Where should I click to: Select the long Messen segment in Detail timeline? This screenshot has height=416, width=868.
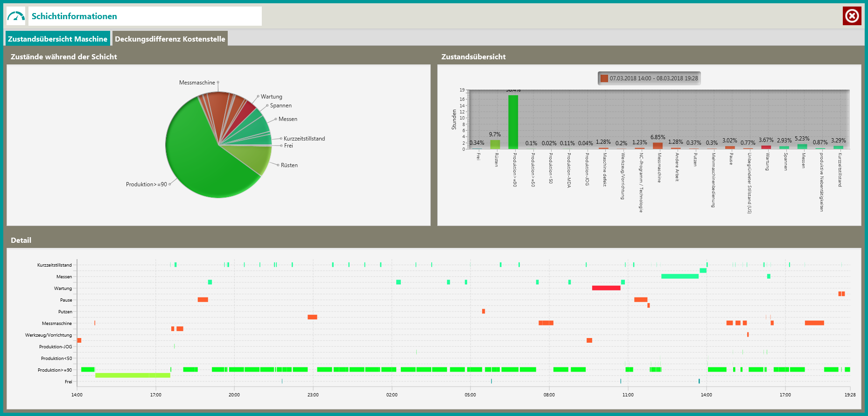[679, 276]
